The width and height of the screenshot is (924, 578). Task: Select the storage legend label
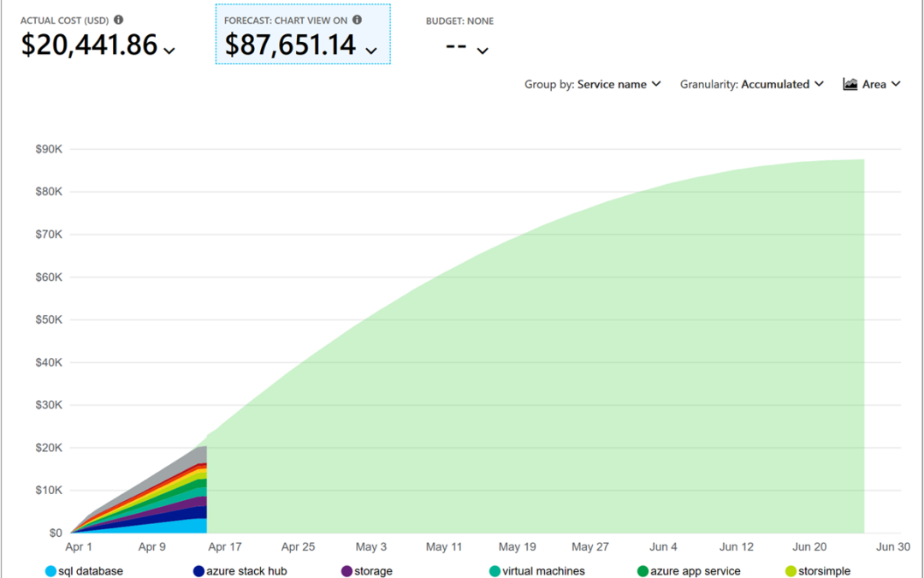tap(373, 571)
